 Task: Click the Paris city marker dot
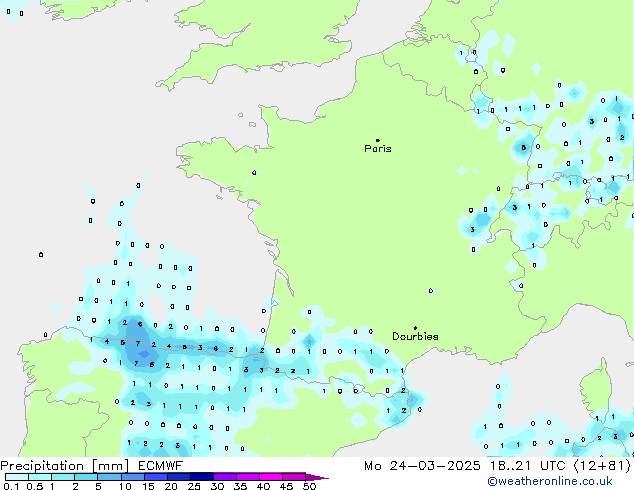pyautogui.click(x=378, y=140)
